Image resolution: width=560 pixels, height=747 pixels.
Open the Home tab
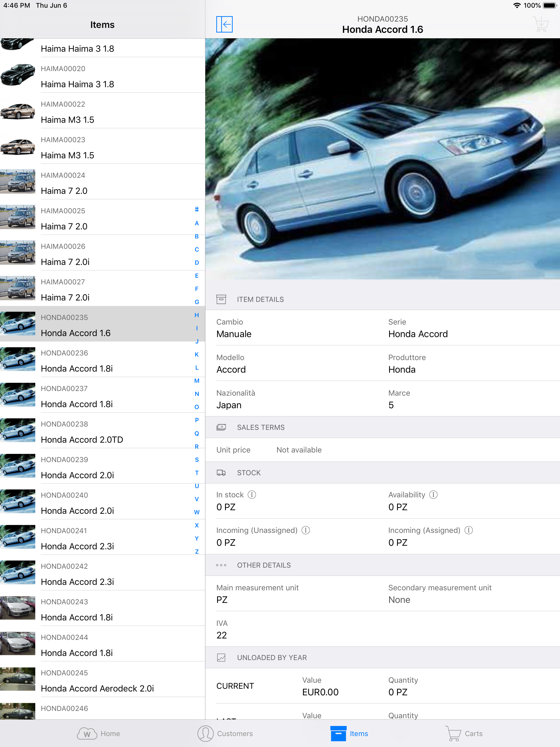(x=98, y=734)
